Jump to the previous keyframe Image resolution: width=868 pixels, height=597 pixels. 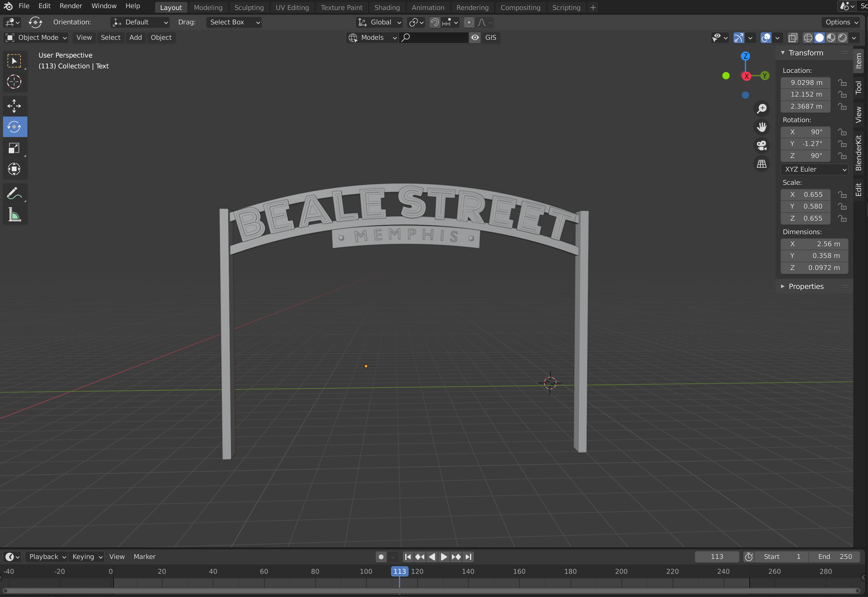(x=420, y=557)
